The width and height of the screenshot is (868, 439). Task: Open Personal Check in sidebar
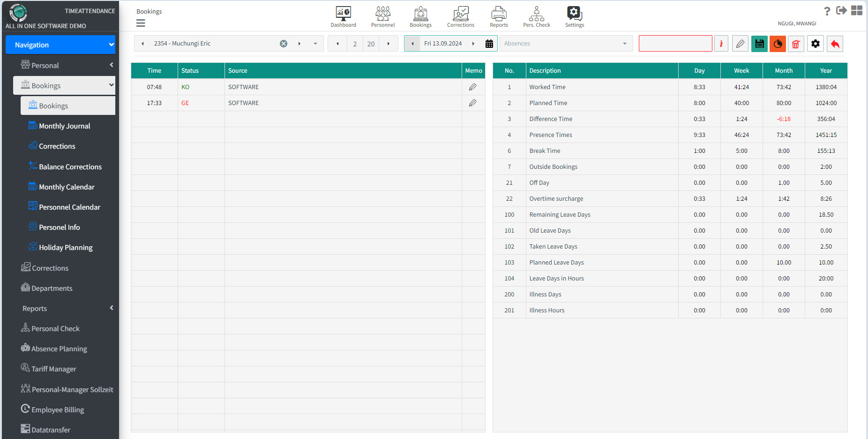pos(55,328)
